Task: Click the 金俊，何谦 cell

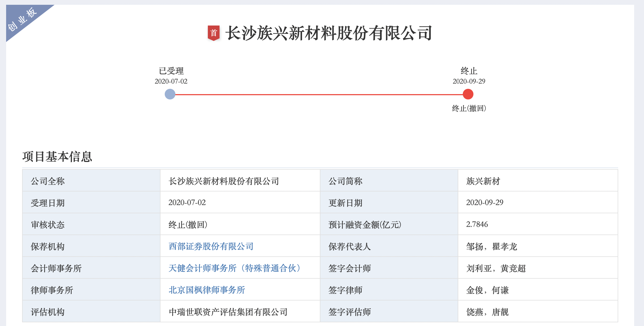Action: (538, 289)
